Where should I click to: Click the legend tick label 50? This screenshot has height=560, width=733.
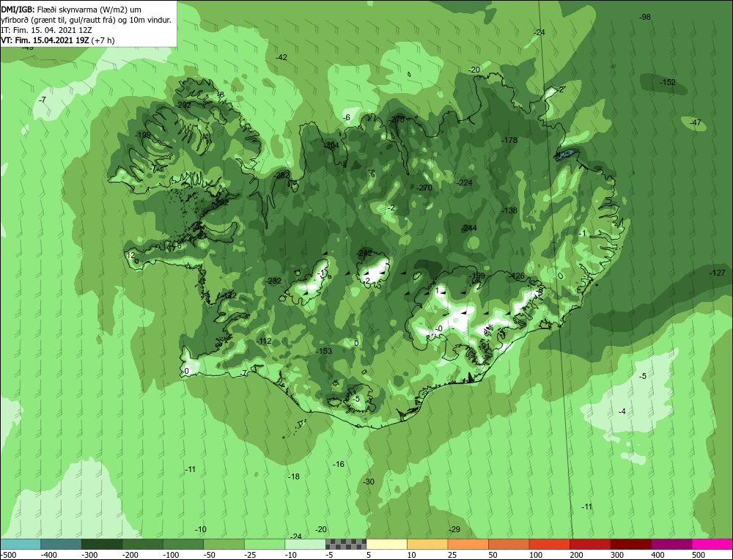click(x=493, y=555)
